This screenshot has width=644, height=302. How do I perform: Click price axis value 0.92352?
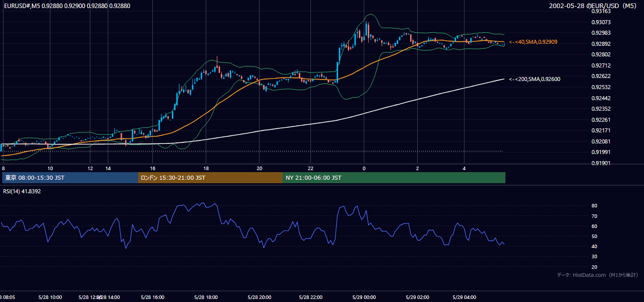point(601,109)
